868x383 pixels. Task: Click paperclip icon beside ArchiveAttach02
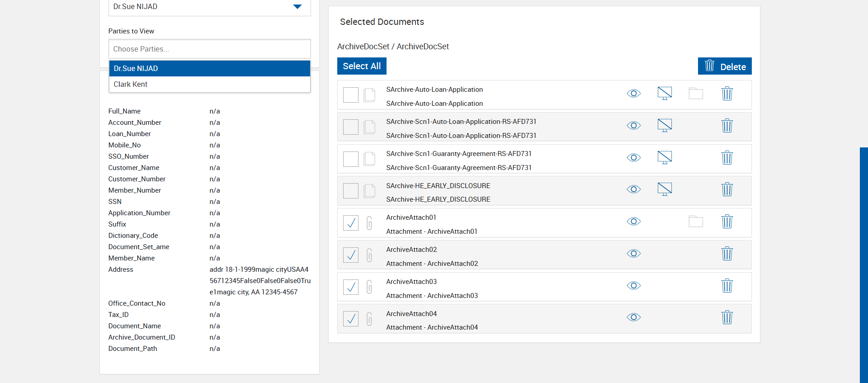click(369, 255)
